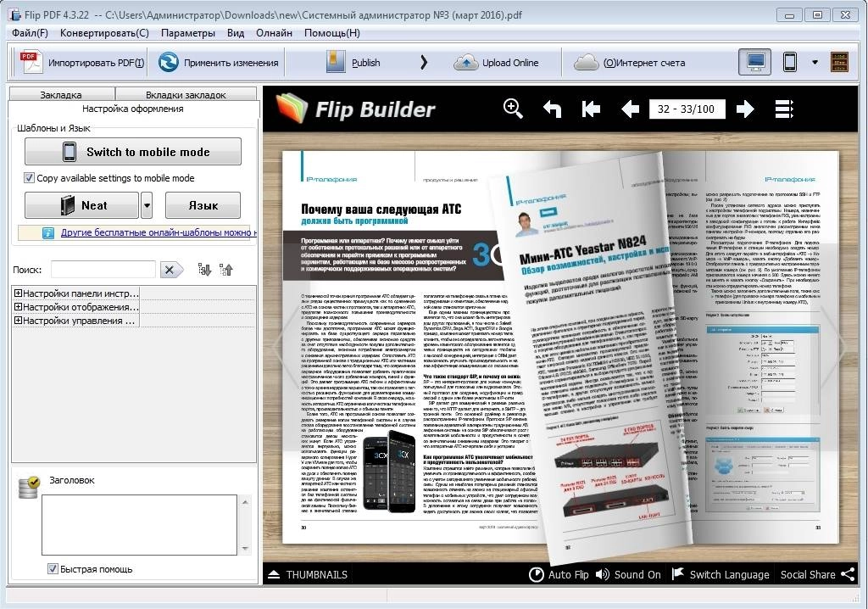
Task: Toggle Copy available settings to mobile mode
Action: point(29,178)
